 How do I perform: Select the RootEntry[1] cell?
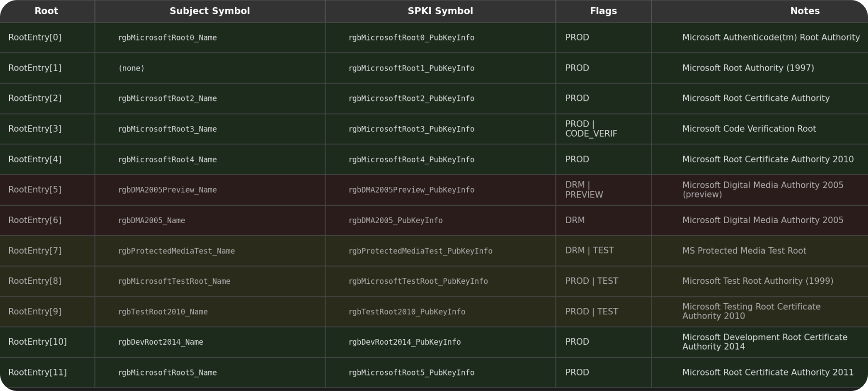coord(47,68)
